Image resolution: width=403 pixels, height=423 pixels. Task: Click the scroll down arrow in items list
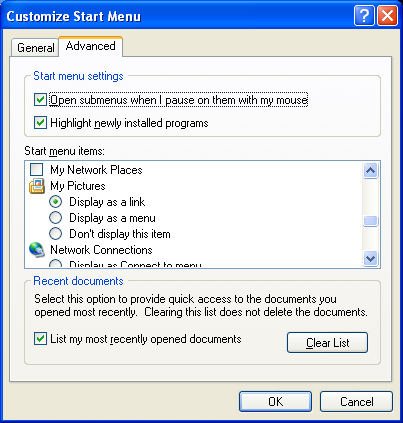click(x=370, y=258)
